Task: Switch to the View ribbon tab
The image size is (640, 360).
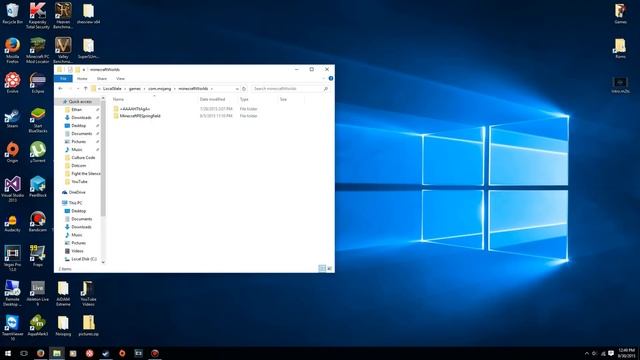Action: click(x=120, y=78)
